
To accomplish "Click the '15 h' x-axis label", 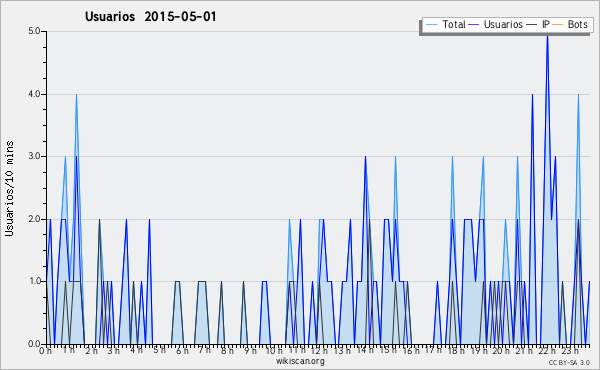I will 388,350.
